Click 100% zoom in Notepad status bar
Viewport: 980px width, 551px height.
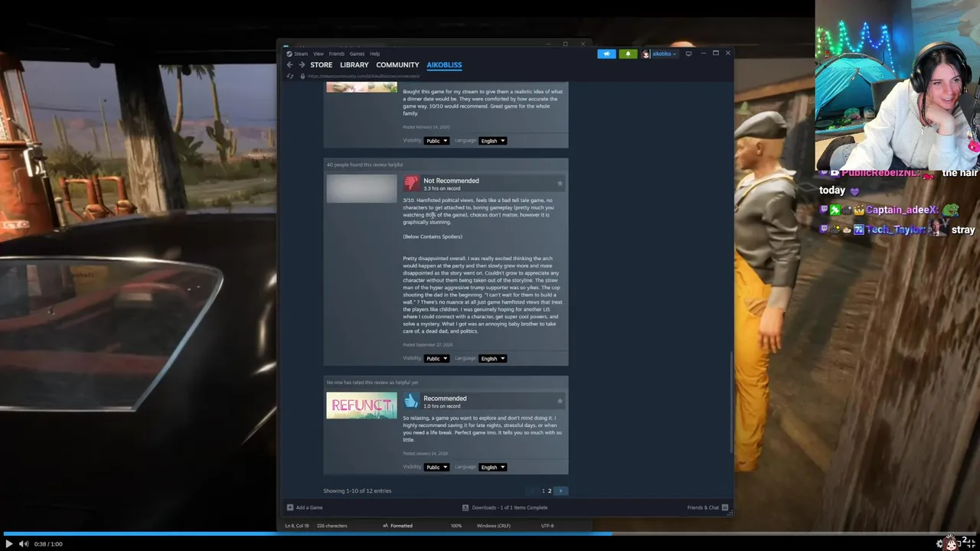pos(456,526)
